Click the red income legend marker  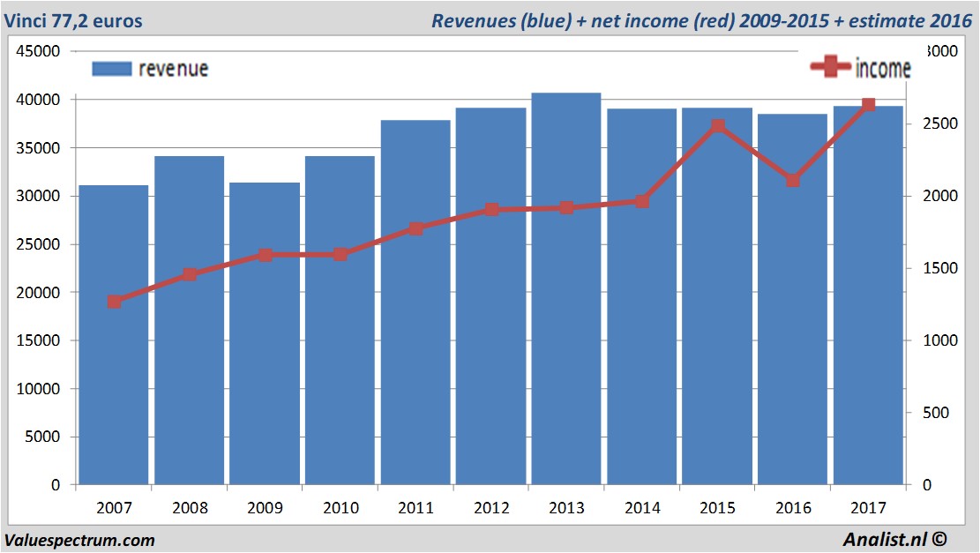point(831,66)
